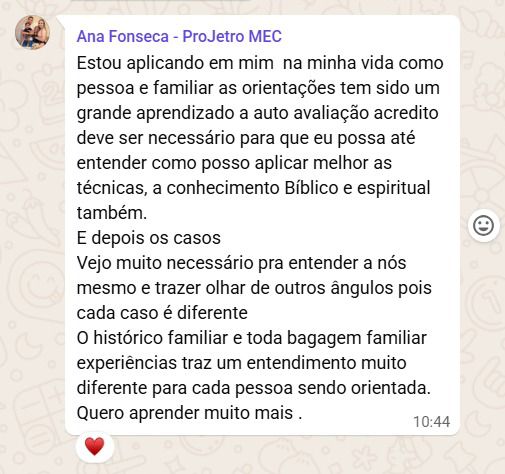Click the text 'deve ser necessário para que'
Image resolution: width=505 pixels, height=474 pixels.
point(193,138)
